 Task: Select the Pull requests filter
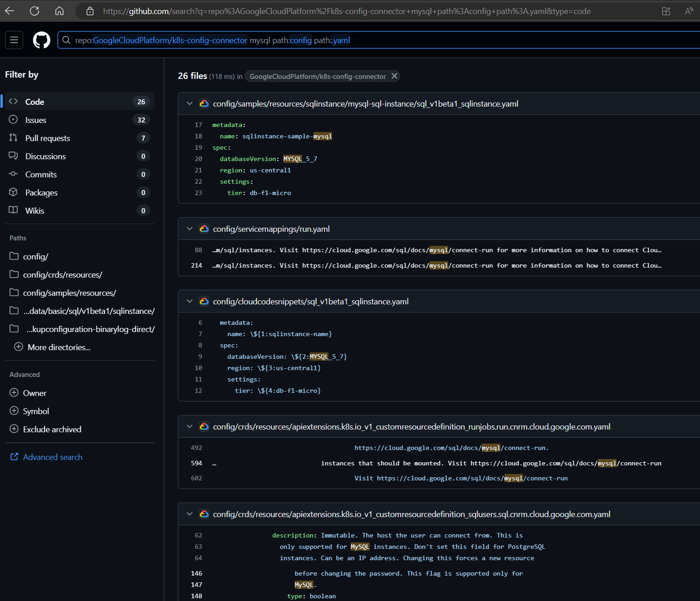tap(79, 138)
